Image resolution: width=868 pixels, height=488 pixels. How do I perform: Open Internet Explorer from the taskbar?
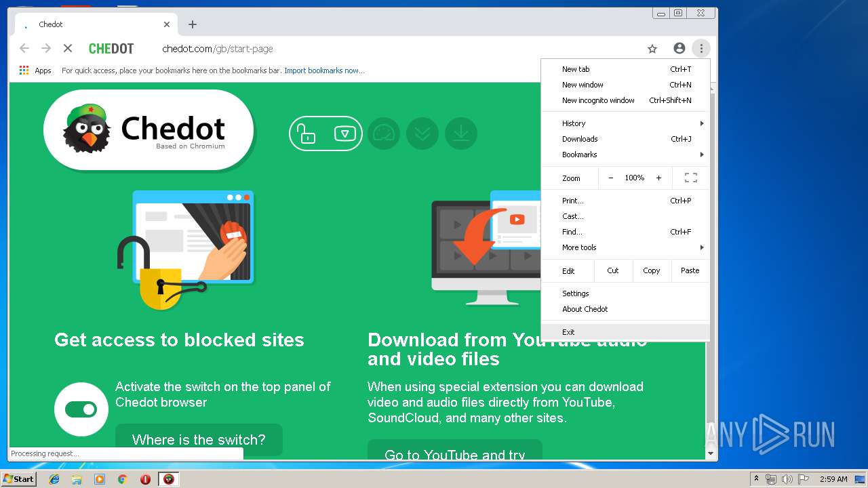tap(54, 479)
